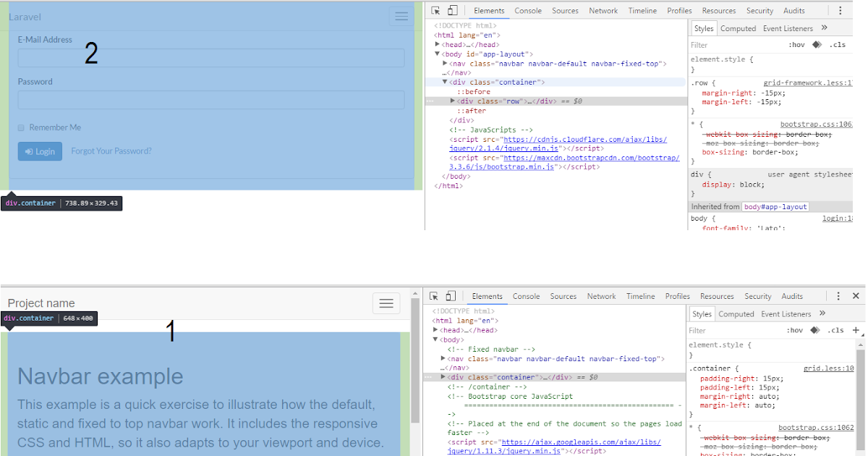Show more style tabs chevron, Project name DevTools

point(822,313)
